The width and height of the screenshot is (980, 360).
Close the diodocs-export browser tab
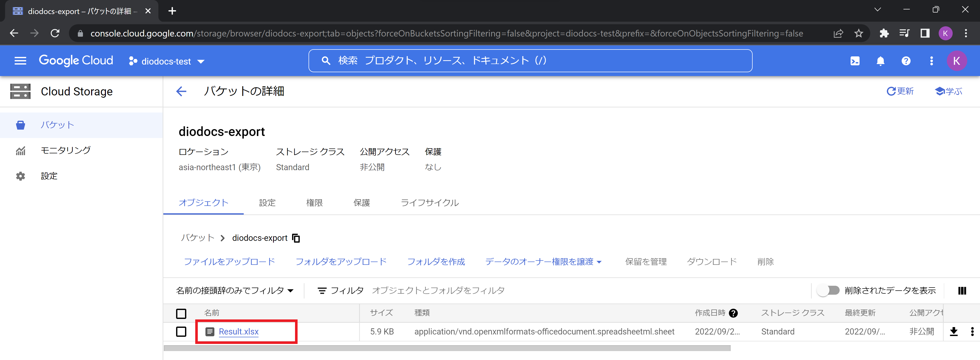(x=148, y=11)
